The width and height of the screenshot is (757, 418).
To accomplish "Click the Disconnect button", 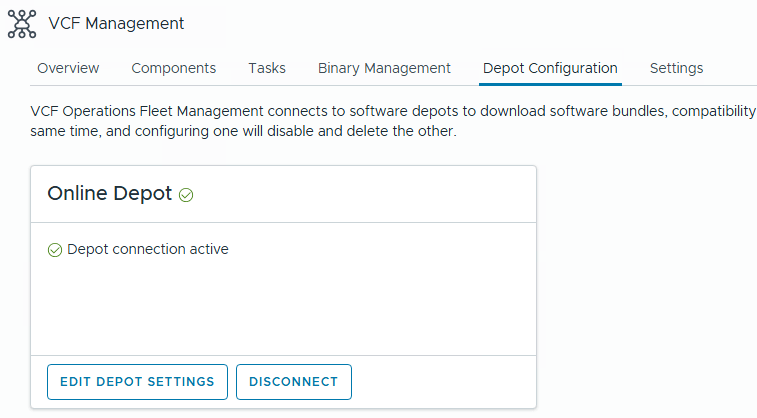I will pyautogui.click(x=294, y=381).
